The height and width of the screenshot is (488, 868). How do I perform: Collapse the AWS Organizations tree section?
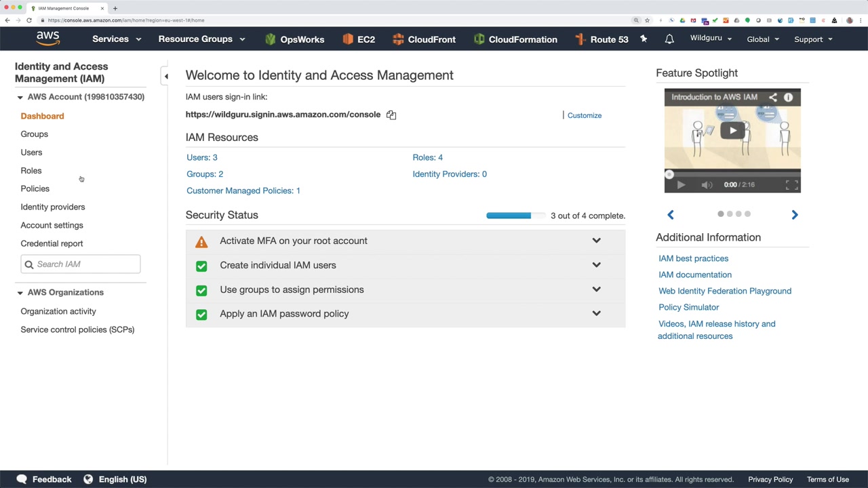coord(20,293)
